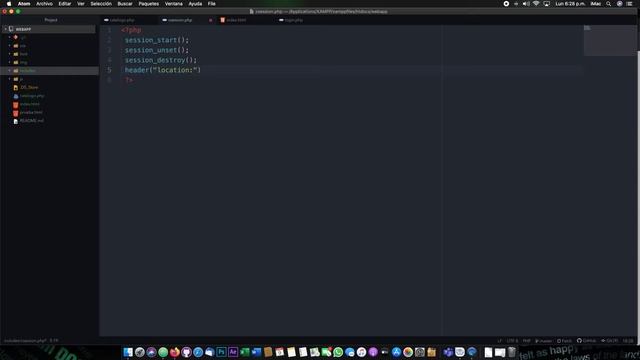Open Microsoft Teams from the Dock
Image resolution: width=640 pixels, height=360 pixels.
point(448,352)
